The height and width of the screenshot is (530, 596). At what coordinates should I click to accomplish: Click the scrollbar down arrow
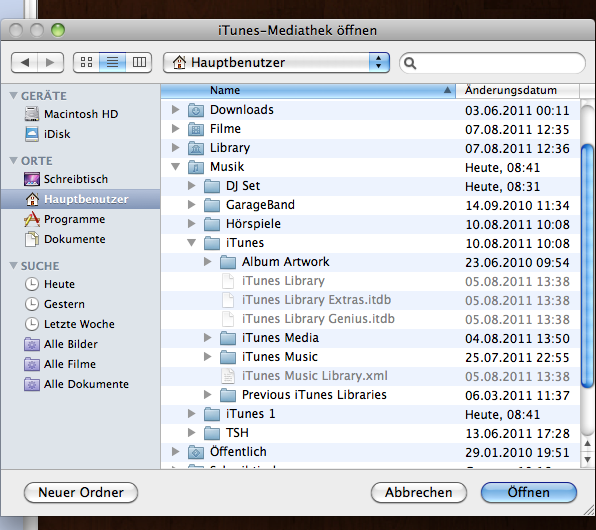[x=588, y=460]
